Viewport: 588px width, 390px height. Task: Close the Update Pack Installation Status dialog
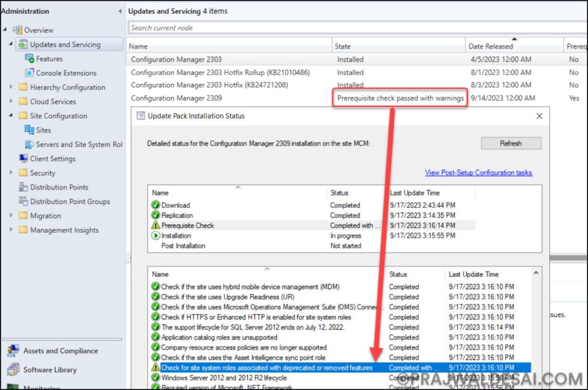point(539,116)
